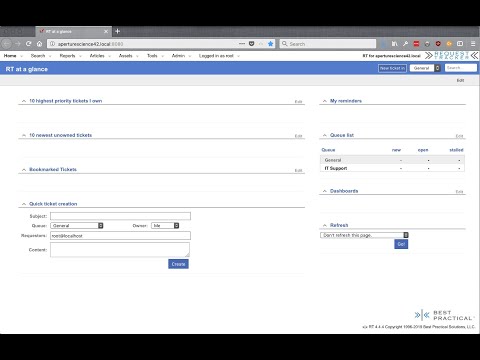This screenshot has height=360, width=480.
Task: Open the page actions ellipsis in address bar
Action: coord(242,44)
